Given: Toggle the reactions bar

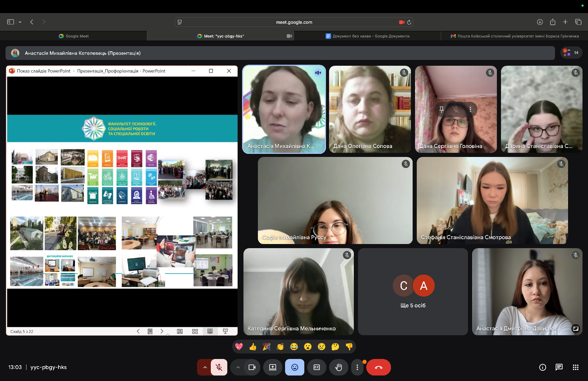Looking at the screenshot, I should [295, 367].
